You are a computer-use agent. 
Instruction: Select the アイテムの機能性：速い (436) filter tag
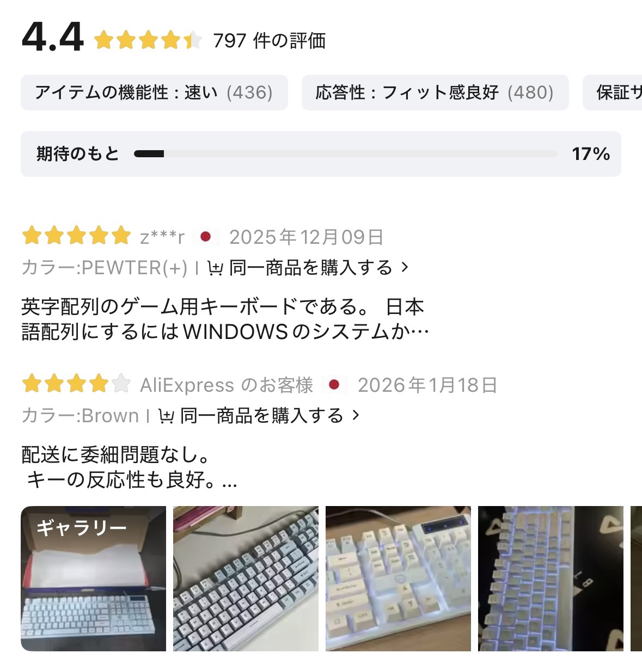tap(154, 93)
